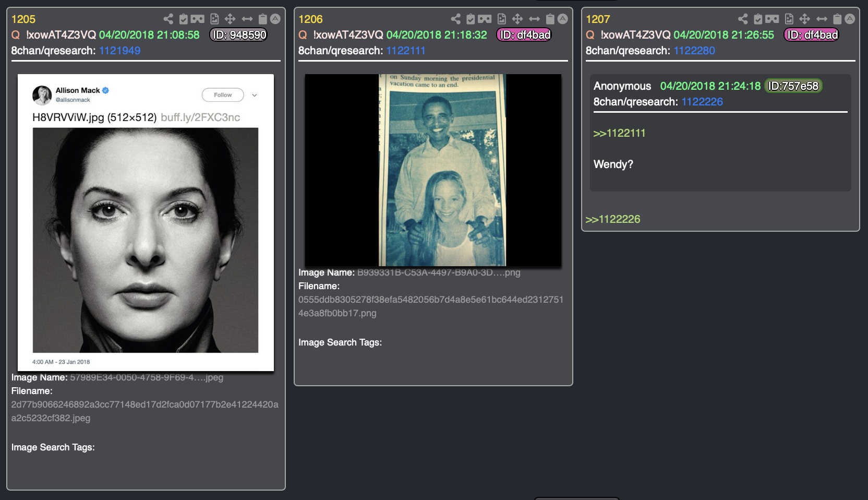This screenshot has width=868, height=500.
Task: Click the horizontal arrows icon on post 1207
Action: click(822, 19)
